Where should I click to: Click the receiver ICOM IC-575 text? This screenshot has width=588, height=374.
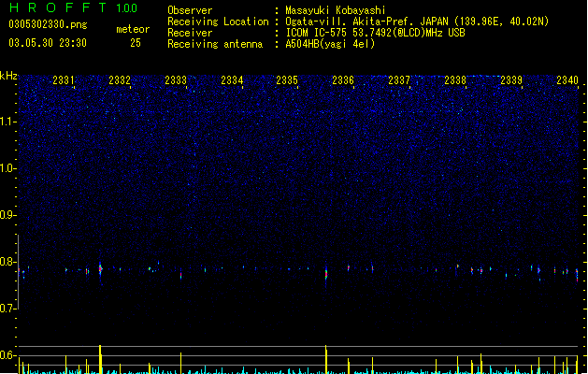coord(318,33)
